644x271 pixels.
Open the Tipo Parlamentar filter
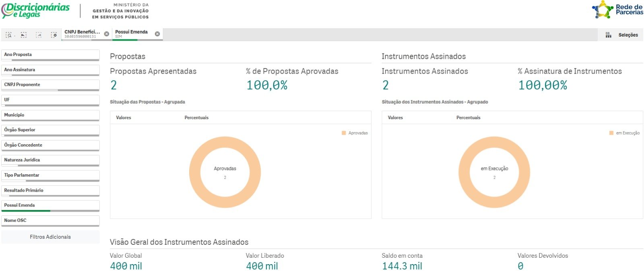point(50,176)
